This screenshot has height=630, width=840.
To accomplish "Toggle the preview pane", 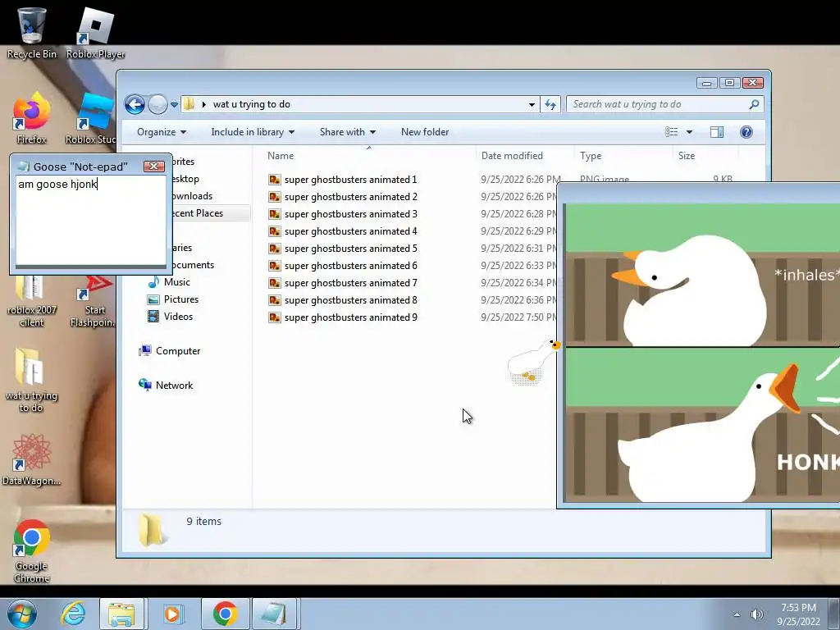I will [x=717, y=132].
